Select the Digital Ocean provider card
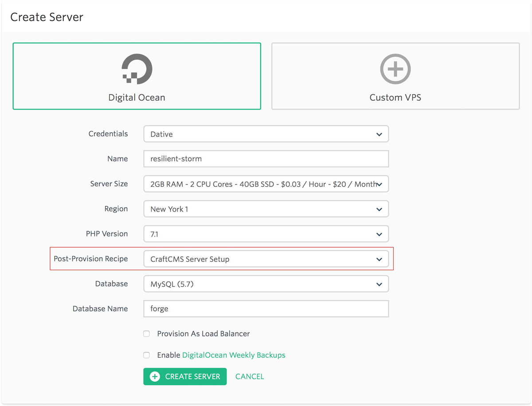Screen dimensions: 532x406 [137, 76]
